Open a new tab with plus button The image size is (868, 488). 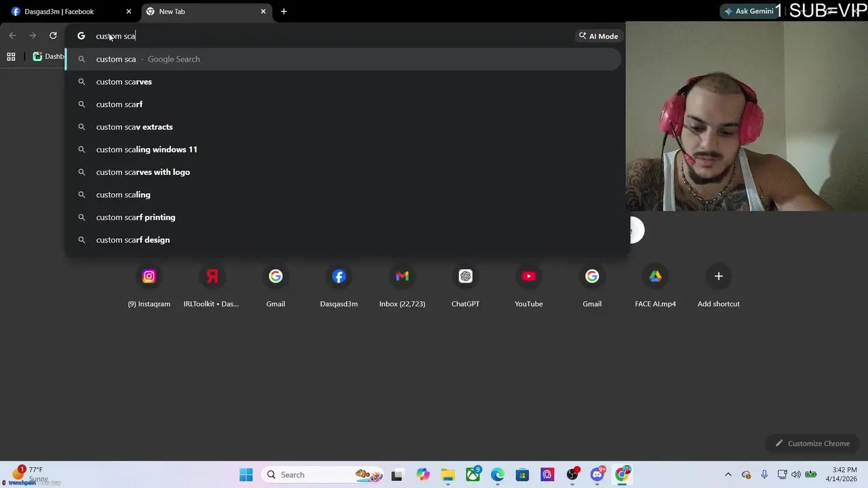click(283, 12)
